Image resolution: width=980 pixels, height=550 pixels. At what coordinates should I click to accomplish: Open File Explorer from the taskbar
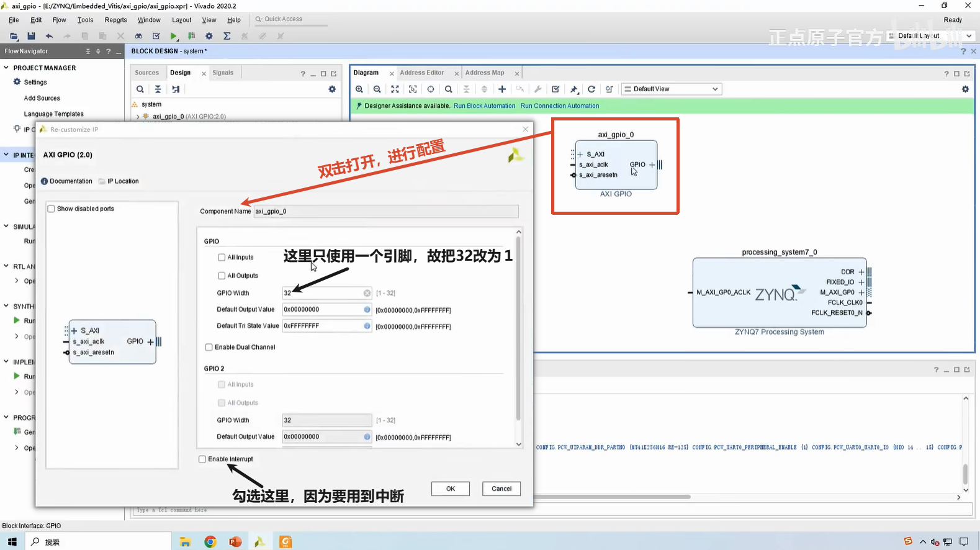coord(185,542)
